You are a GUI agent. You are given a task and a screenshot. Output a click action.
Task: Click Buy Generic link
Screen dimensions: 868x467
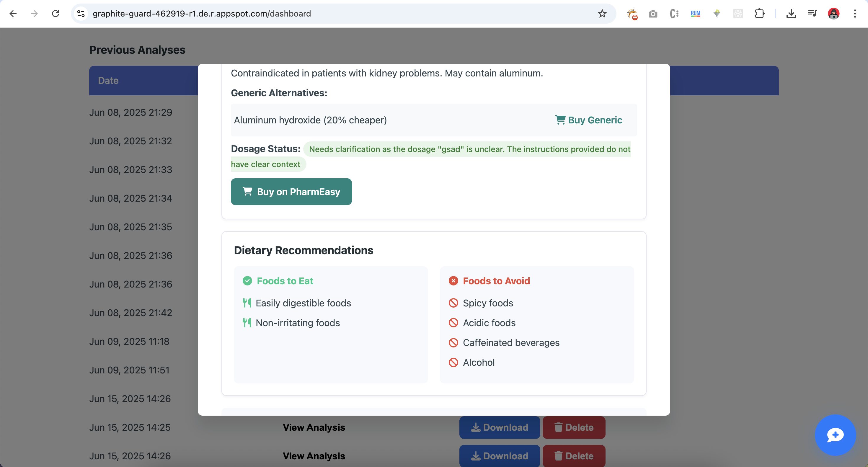[x=588, y=120]
